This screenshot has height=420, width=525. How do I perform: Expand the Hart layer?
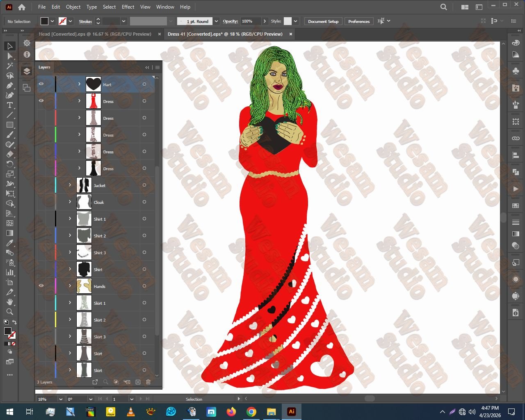tap(80, 84)
